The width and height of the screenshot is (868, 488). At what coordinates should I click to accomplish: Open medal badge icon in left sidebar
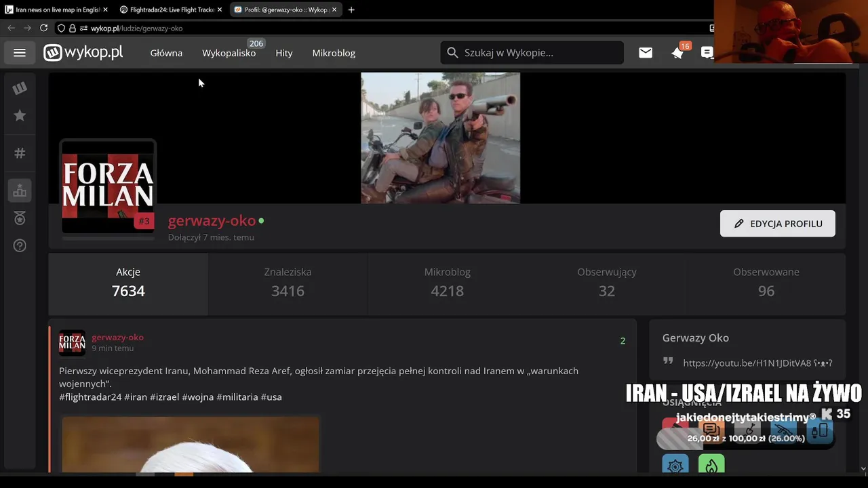pos(20,218)
